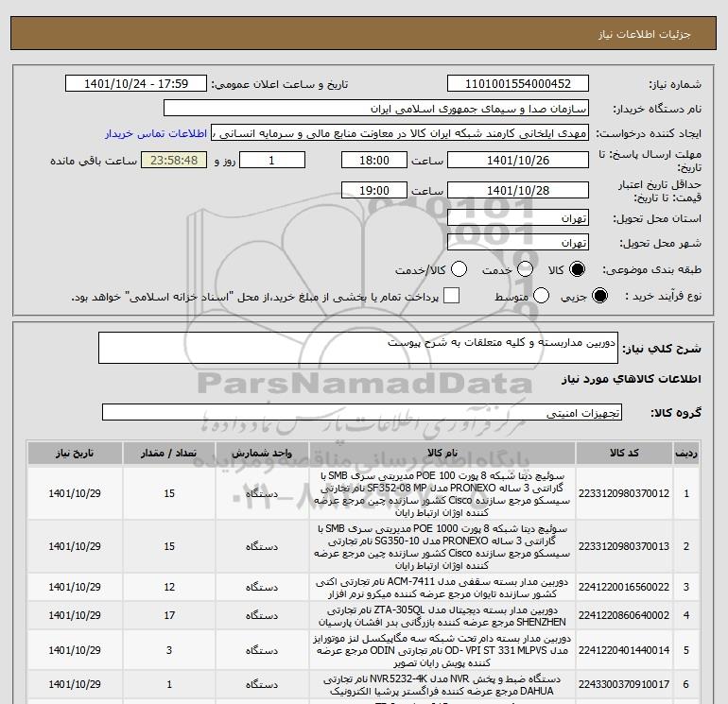Click the ACM-7411 camera description
This screenshot has width=728, height=704.
442,588
